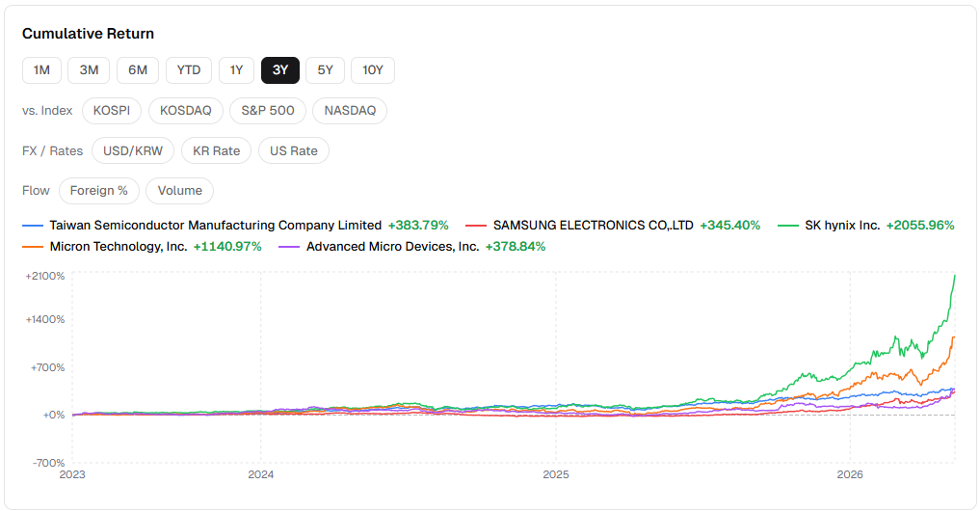
Task: Toggle KOSPI index comparison
Action: [x=112, y=111]
